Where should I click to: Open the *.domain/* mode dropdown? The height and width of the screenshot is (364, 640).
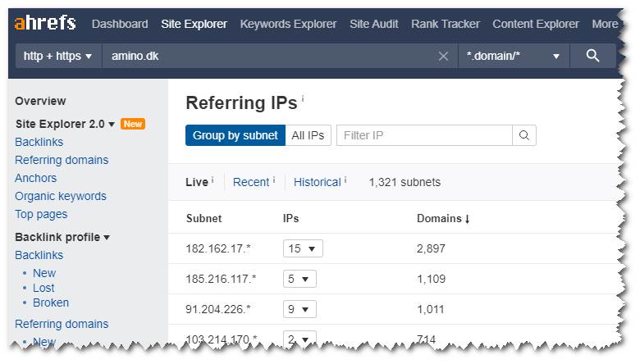pyautogui.click(x=512, y=56)
